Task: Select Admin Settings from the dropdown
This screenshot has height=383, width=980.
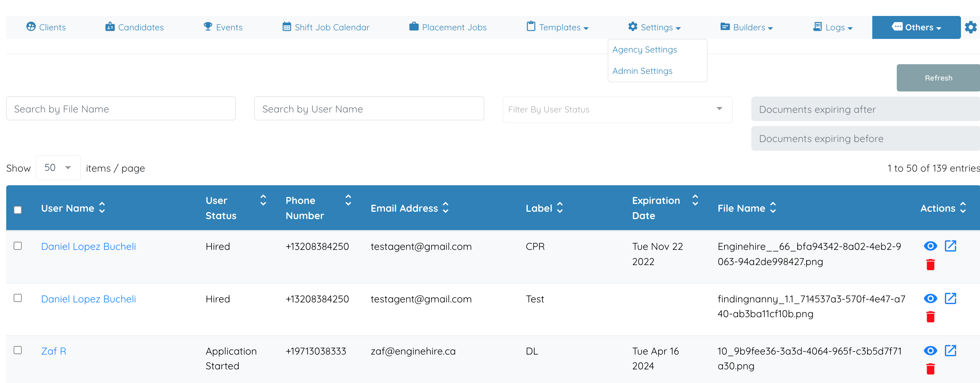Action: click(642, 71)
